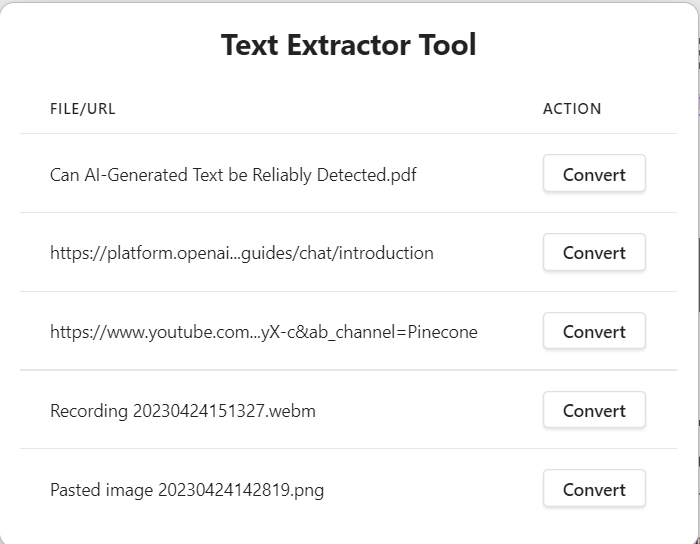Convert the Pasted image png file

tap(594, 489)
